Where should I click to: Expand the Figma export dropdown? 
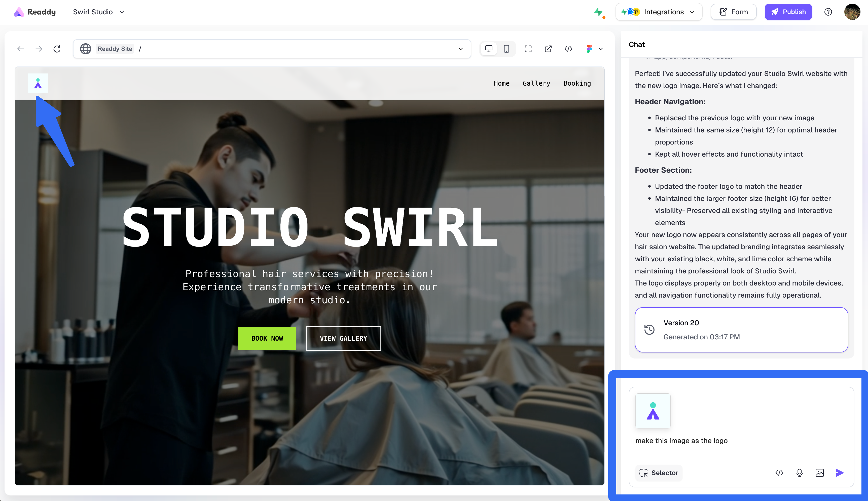tap(600, 49)
